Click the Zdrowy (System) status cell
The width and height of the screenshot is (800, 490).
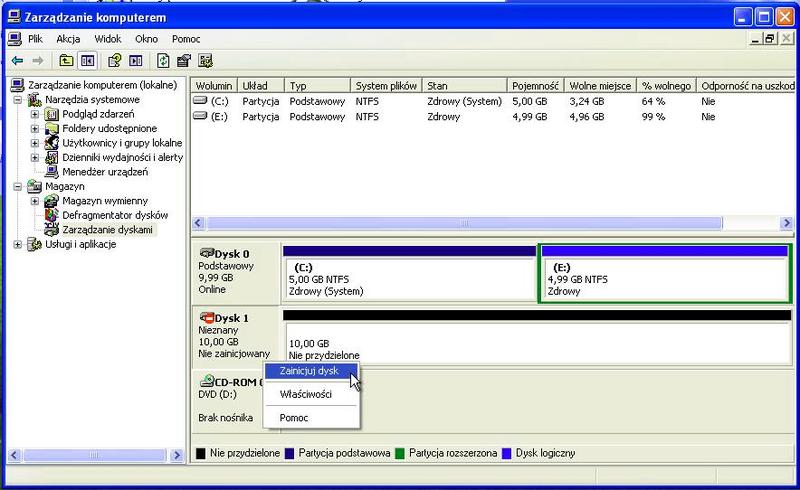464,101
